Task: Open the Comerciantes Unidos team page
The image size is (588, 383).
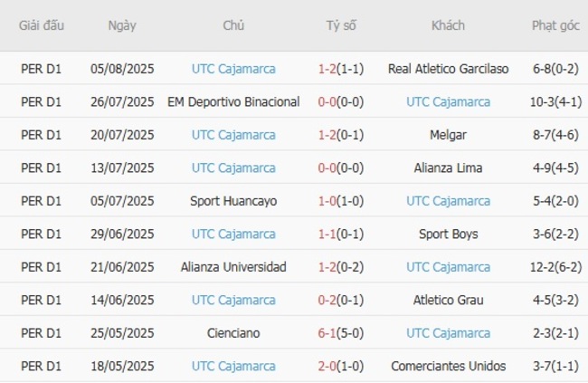Action: pos(448,366)
